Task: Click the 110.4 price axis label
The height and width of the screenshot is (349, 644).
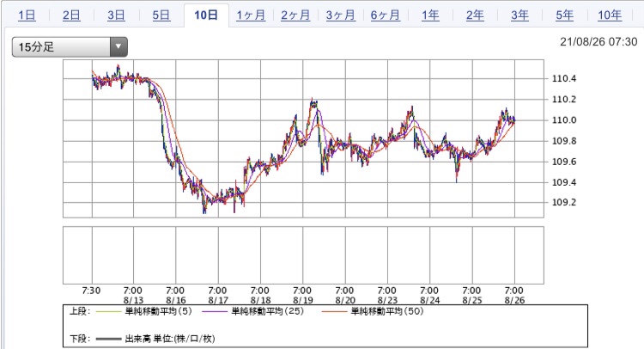Action: click(564, 78)
